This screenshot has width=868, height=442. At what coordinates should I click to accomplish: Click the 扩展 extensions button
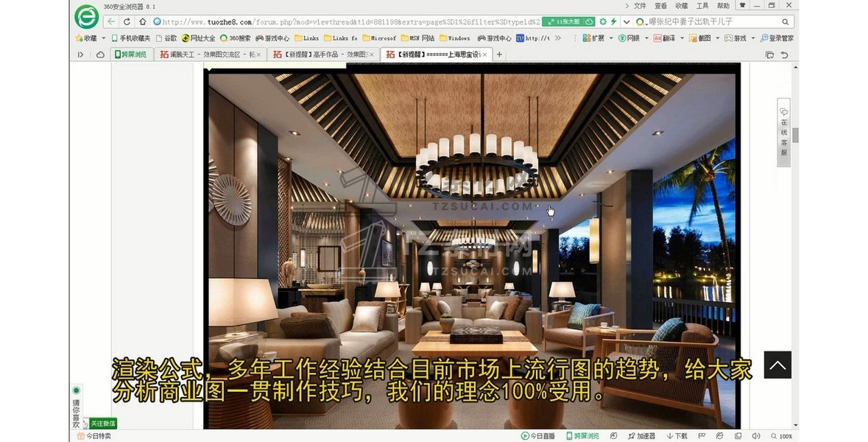coord(593,38)
